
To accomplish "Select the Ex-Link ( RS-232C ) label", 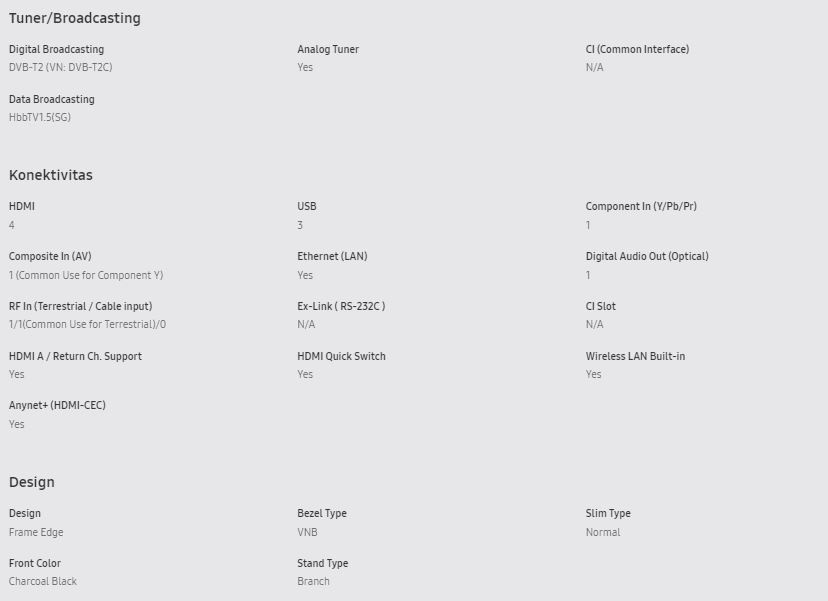I will point(341,306).
